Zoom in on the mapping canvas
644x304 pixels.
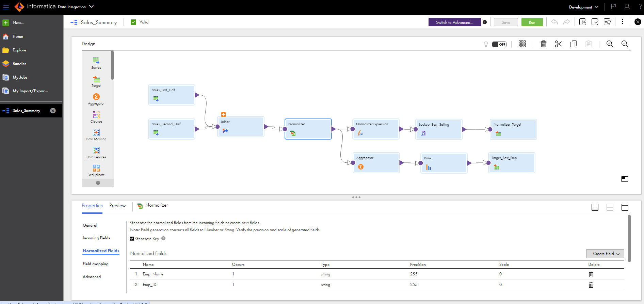(x=610, y=44)
